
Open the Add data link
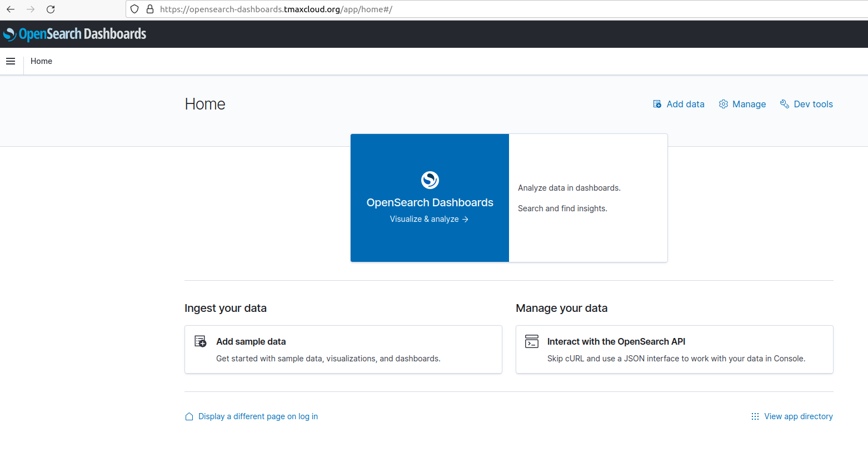click(x=685, y=104)
